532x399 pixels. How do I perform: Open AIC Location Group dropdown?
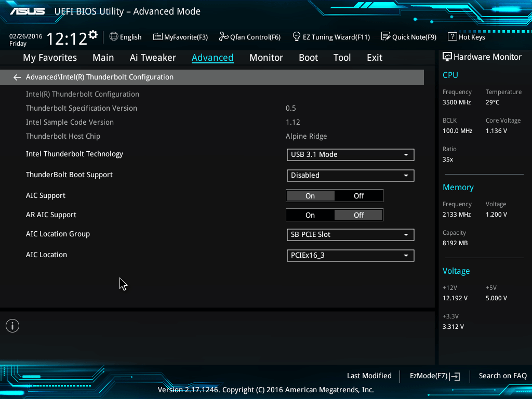point(350,234)
